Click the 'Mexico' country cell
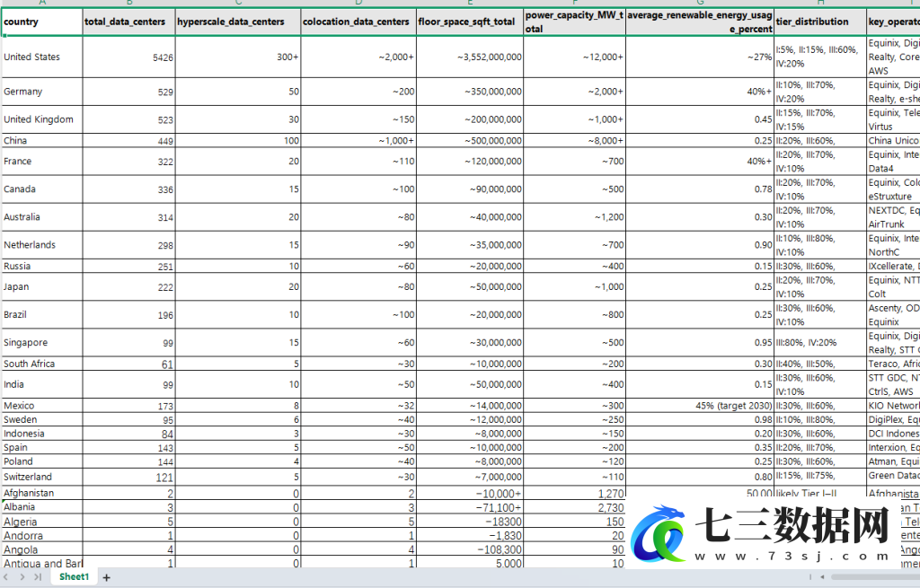 click(x=42, y=406)
